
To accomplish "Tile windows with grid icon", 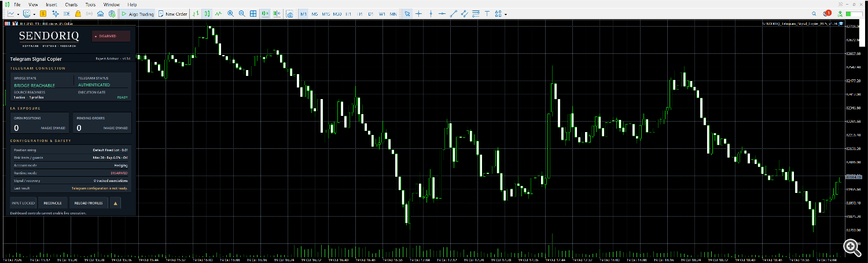I will [253, 13].
